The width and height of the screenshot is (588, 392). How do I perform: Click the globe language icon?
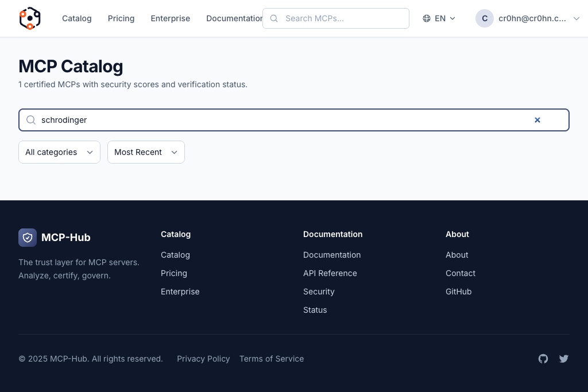tap(427, 18)
